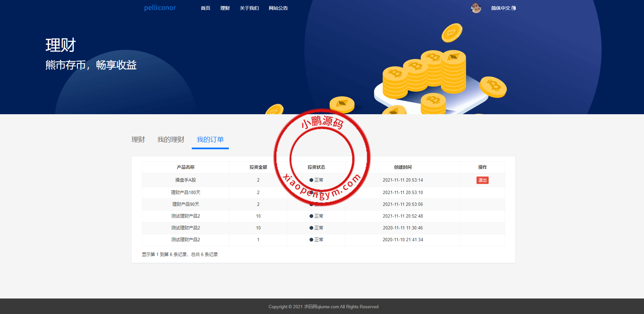Go to the pelliconor logo homepage

[x=160, y=8]
